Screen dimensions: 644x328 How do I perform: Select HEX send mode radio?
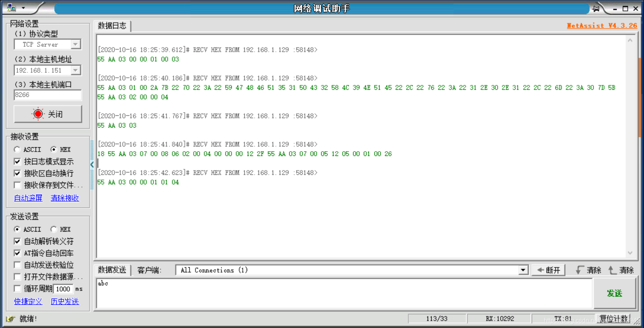pyautogui.click(x=54, y=229)
